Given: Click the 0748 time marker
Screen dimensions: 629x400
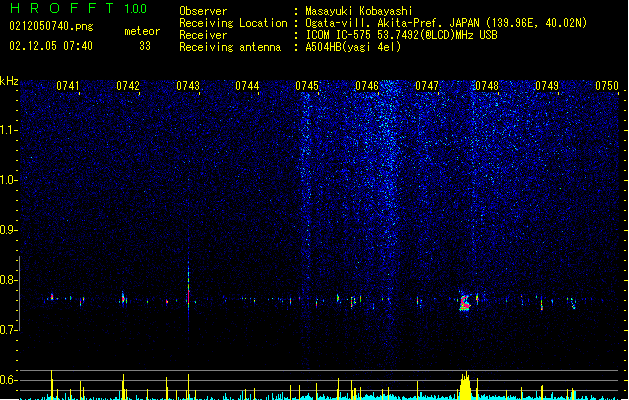Looking at the screenshot, I should pyautogui.click(x=487, y=86).
